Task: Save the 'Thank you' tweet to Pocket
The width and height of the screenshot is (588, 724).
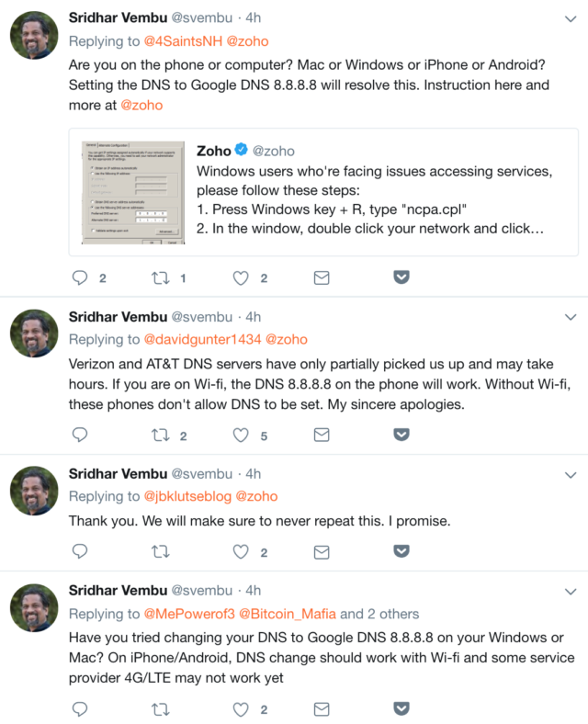Action: 401,551
